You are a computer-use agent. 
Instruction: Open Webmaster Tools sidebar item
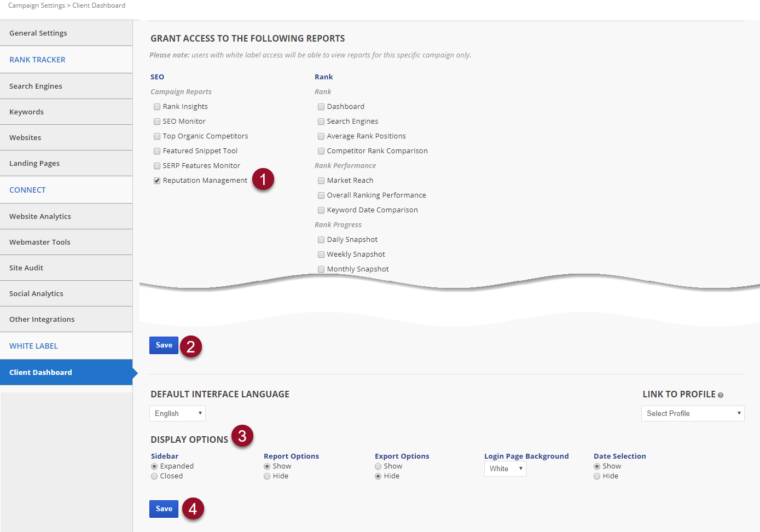pos(40,242)
